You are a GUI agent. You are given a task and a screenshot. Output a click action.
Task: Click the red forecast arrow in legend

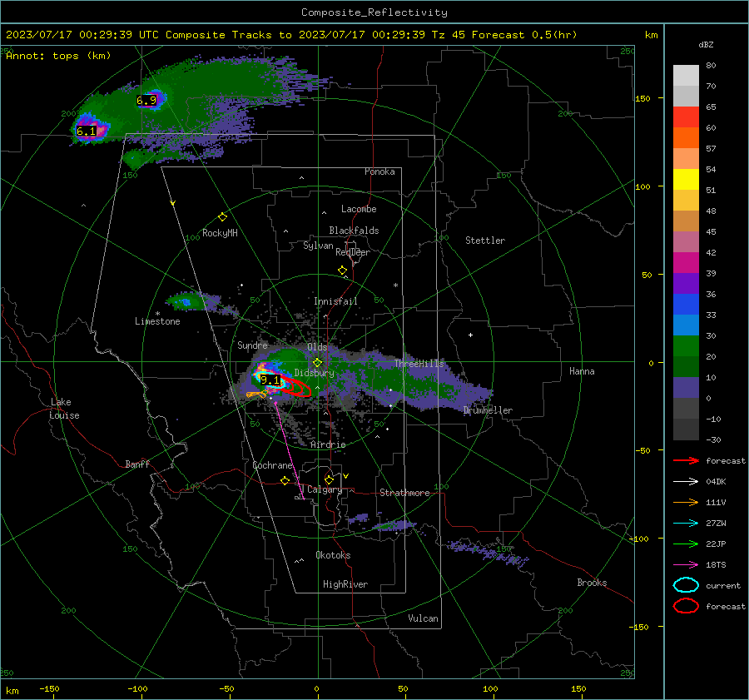pos(686,460)
